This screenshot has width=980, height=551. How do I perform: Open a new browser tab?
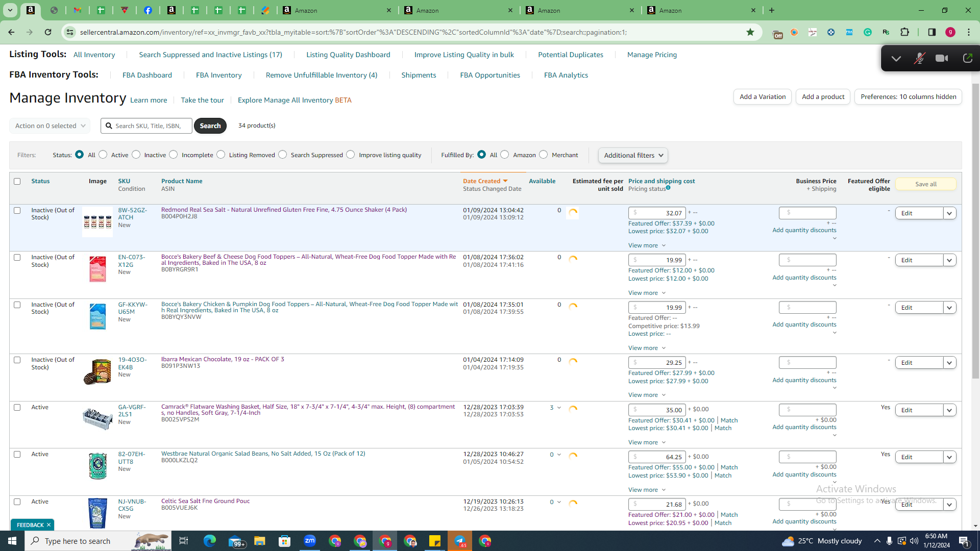click(x=772, y=10)
